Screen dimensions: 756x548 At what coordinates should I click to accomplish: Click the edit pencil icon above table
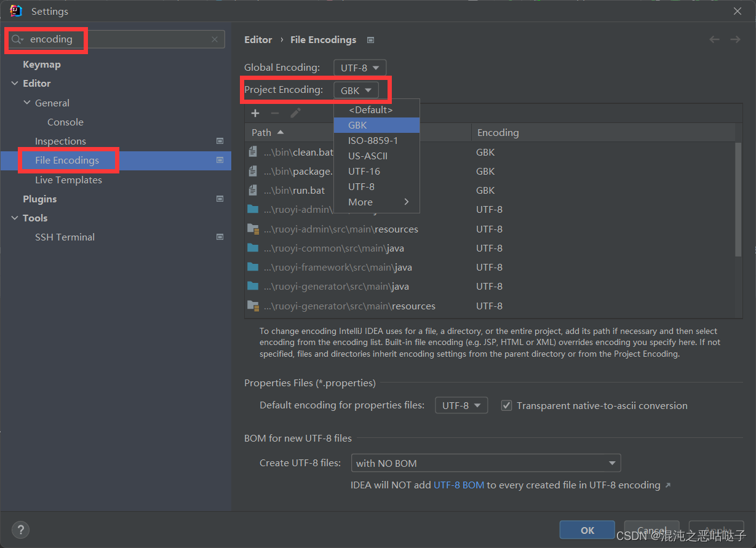(x=295, y=113)
